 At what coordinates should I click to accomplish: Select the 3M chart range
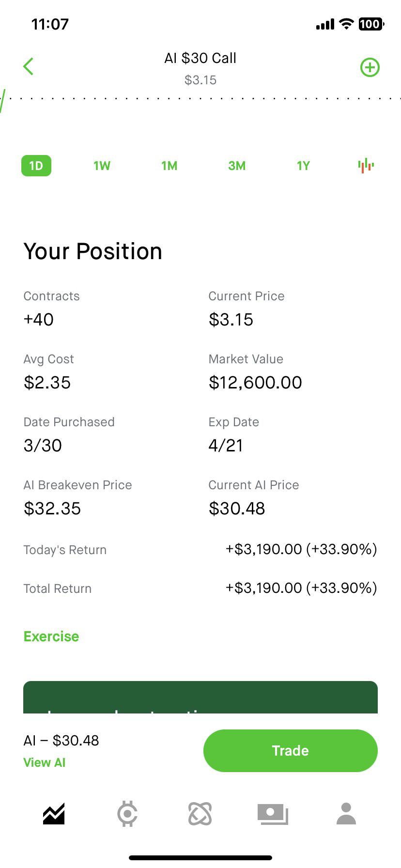click(237, 166)
